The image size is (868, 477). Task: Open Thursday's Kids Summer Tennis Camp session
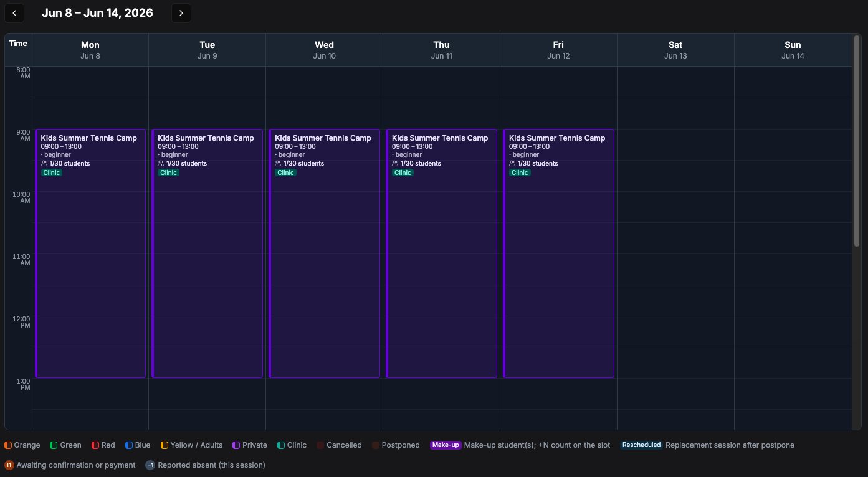pos(442,253)
